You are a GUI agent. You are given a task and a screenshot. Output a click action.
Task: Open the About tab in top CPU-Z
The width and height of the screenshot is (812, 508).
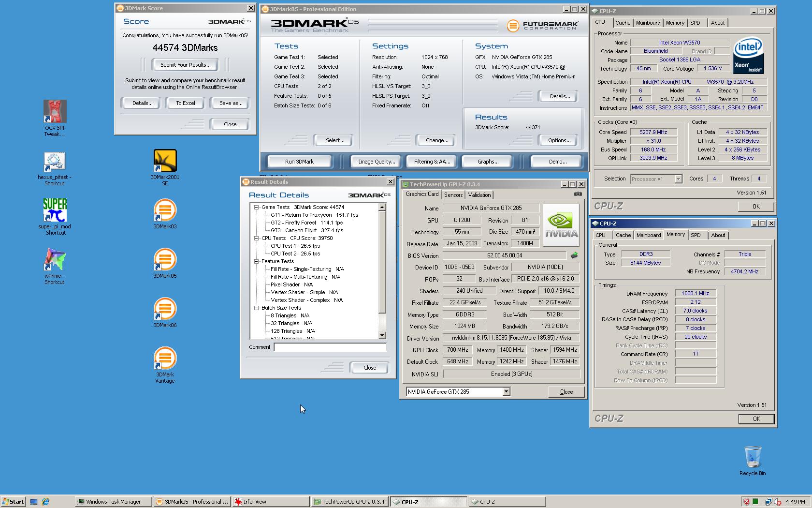click(717, 23)
